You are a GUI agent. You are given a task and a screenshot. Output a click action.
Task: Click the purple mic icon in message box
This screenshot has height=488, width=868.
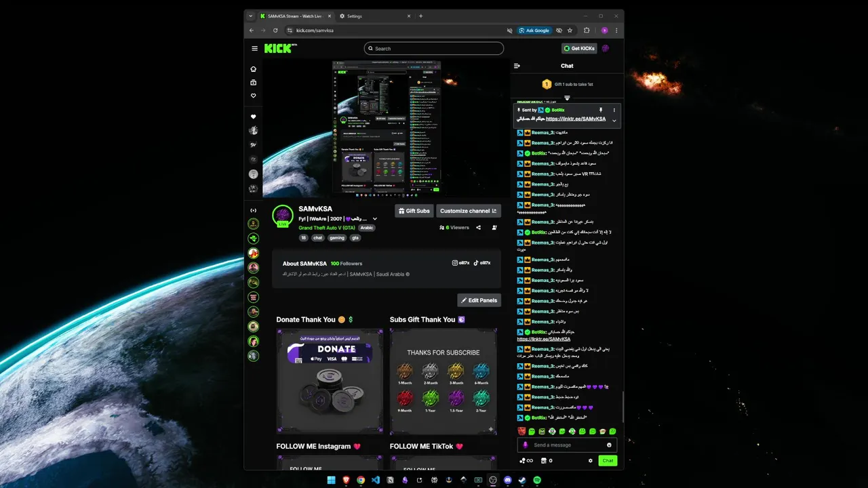click(x=526, y=445)
